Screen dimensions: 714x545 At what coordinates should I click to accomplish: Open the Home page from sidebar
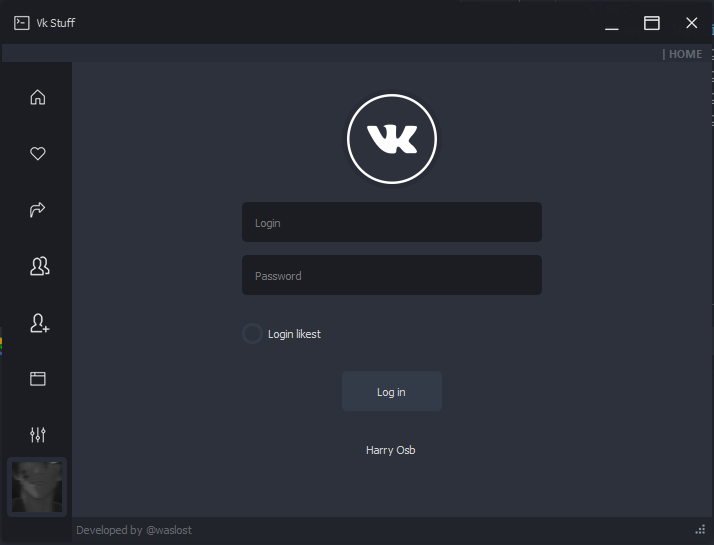(x=38, y=97)
